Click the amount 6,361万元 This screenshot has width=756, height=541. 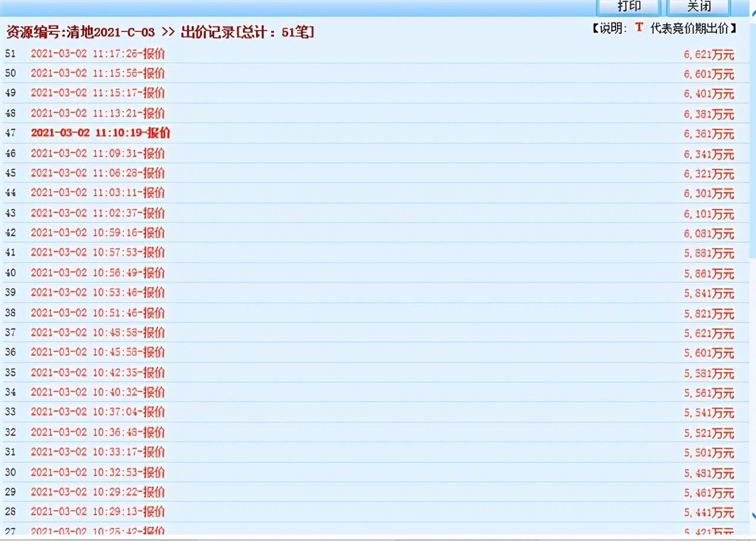(x=709, y=135)
